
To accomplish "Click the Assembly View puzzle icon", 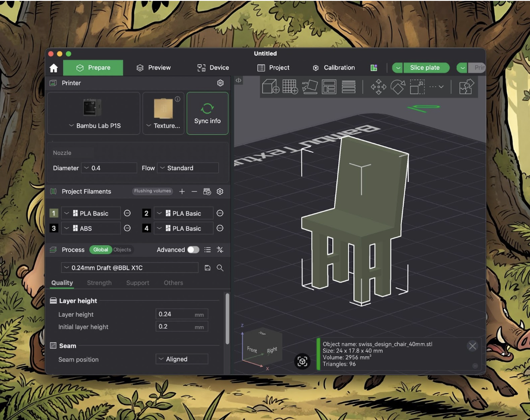I will click(466, 87).
